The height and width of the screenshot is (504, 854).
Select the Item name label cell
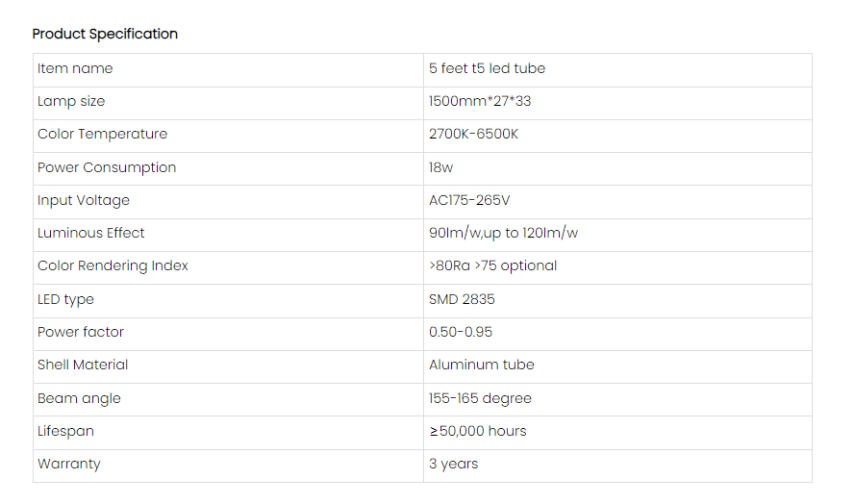(75, 68)
